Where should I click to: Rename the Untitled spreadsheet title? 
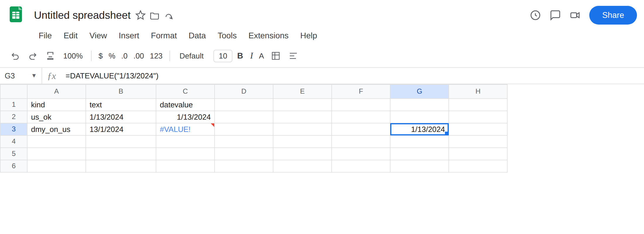82,15
